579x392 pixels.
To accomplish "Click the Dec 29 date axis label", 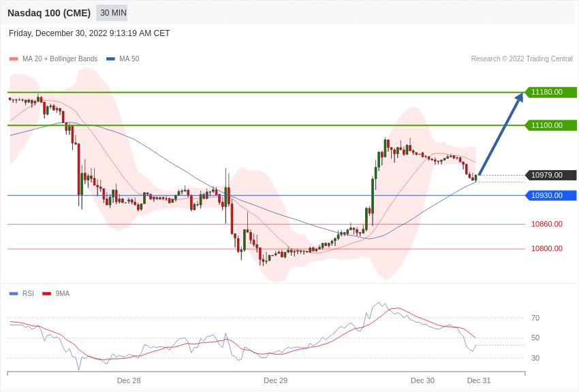I will (275, 380).
